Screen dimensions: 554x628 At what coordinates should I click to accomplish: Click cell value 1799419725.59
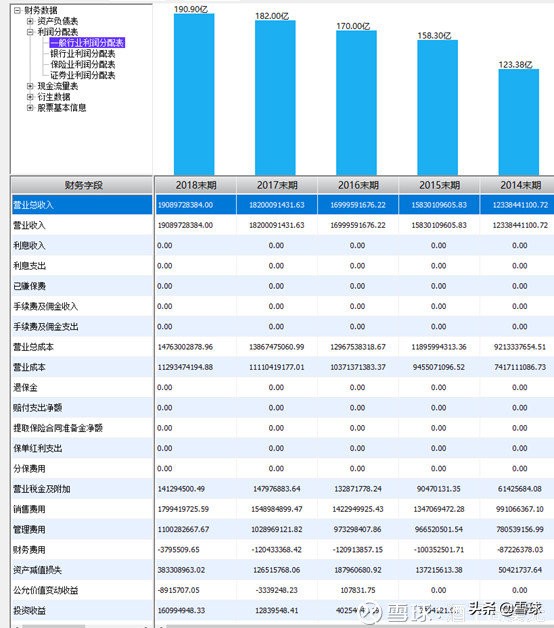click(183, 509)
